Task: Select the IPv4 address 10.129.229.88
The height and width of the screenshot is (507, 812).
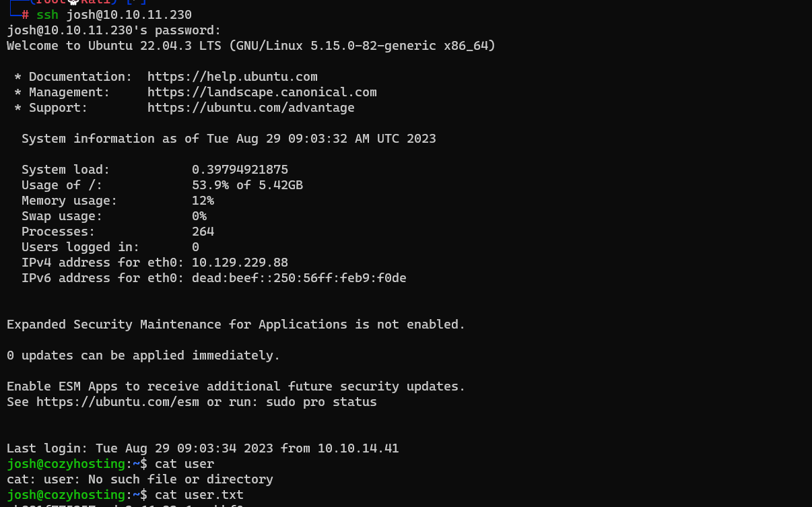Action: (x=240, y=262)
